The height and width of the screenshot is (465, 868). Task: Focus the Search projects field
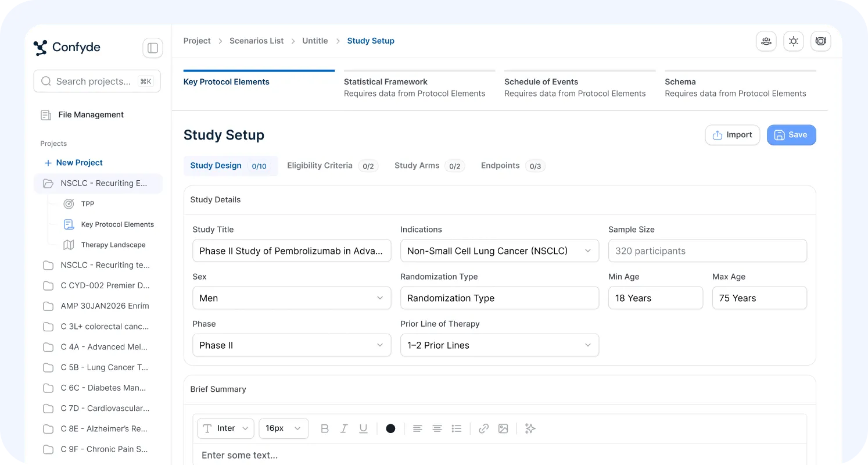[x=97, y=81]
